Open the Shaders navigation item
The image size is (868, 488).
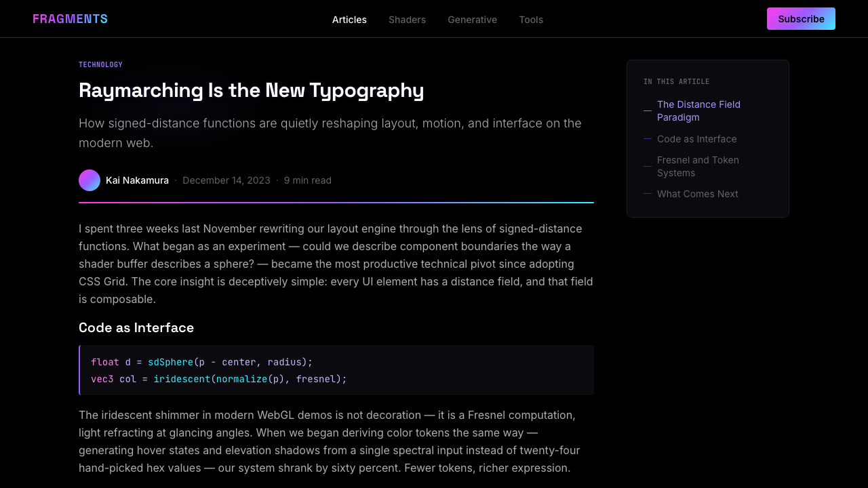407,20
